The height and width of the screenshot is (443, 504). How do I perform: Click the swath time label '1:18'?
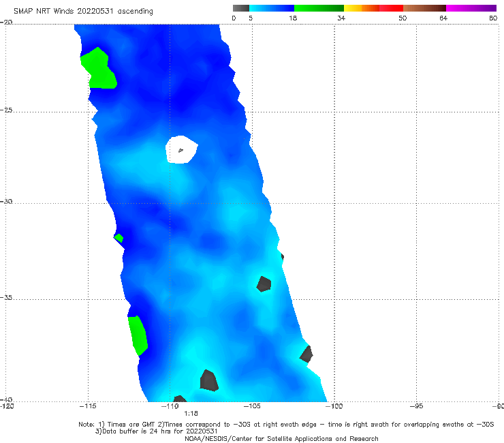[191, 414]
